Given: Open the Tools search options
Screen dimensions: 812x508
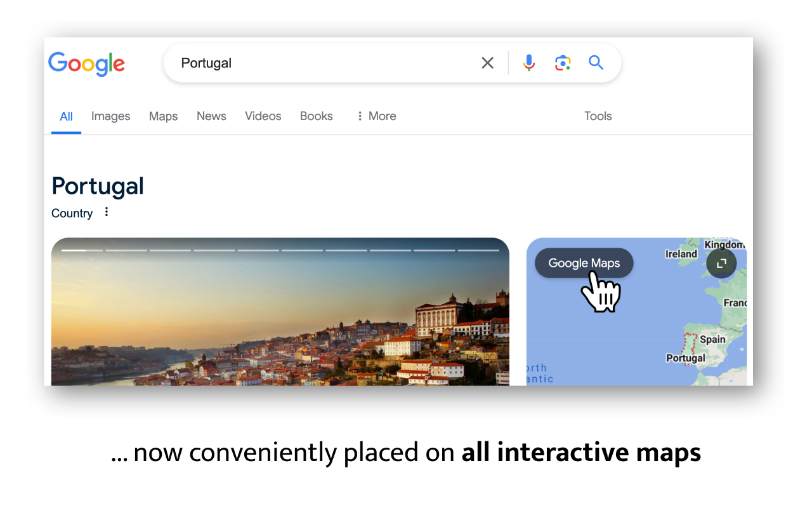Looking at the screenshot, I should point(598,116).
